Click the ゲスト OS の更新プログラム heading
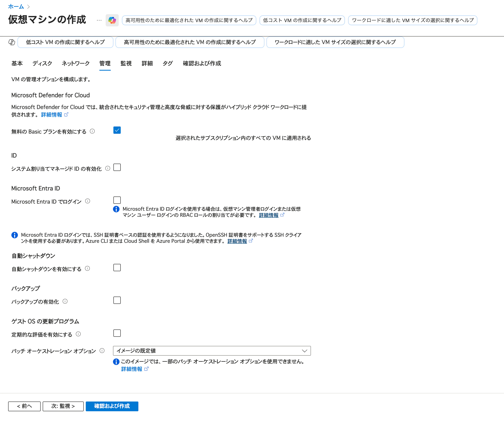The height and width of the screenshot is (421, 504). [x=45, y=321]
